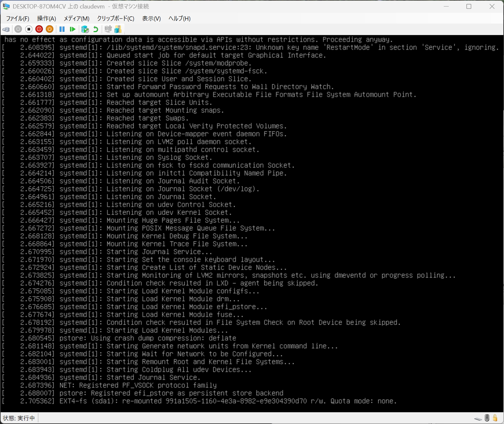Screen dimensions: 504x424
Task: Pause the VM with blue pause icon
Action: [62, 29]
